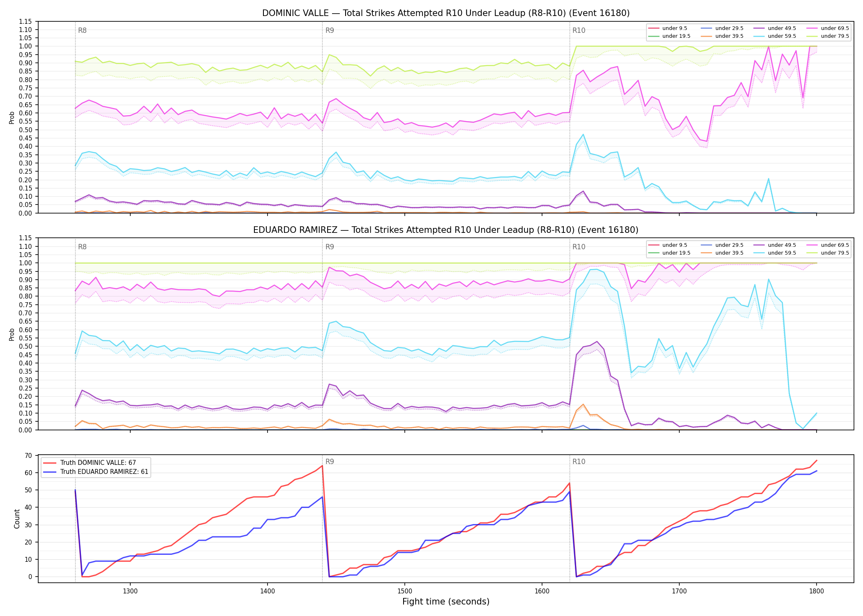The image size is (863, 616).
Task: Click the R8 round marker in Valle chart
Action: pyautogui.click(x=82, y=30)
